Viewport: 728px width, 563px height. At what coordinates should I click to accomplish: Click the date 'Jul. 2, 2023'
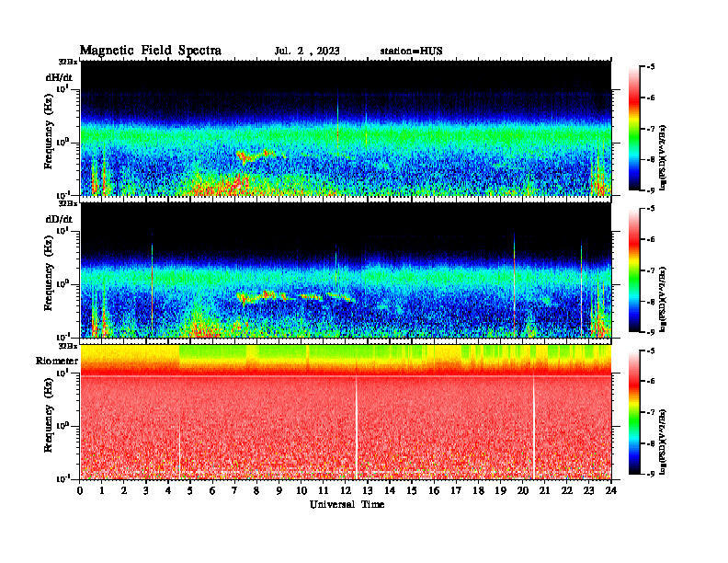click(x=307, y=52)
